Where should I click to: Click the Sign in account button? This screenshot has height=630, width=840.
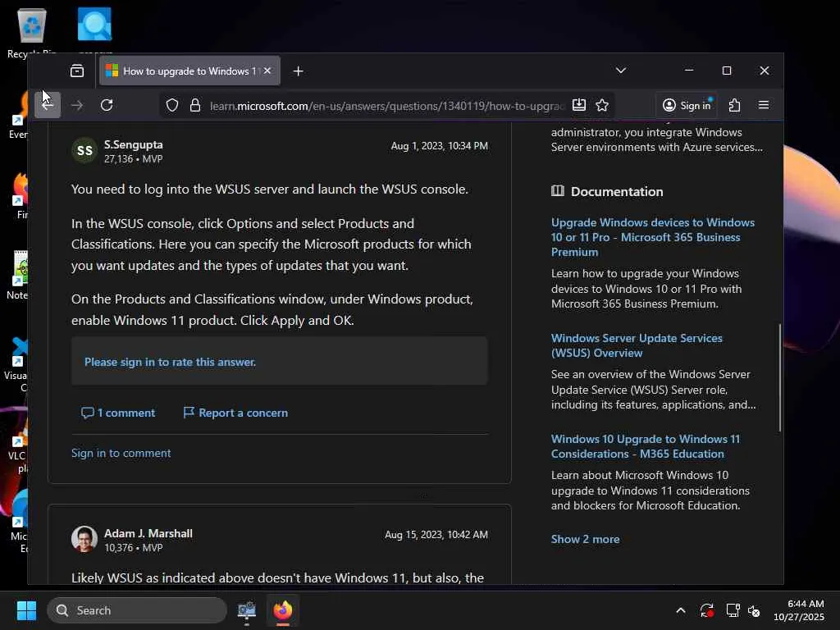[687, 105]
